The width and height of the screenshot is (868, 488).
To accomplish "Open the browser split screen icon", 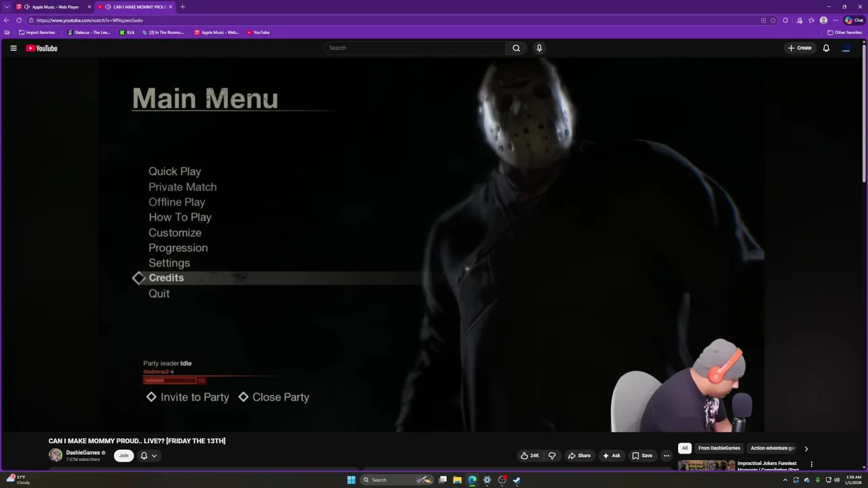I will point(764,20).
